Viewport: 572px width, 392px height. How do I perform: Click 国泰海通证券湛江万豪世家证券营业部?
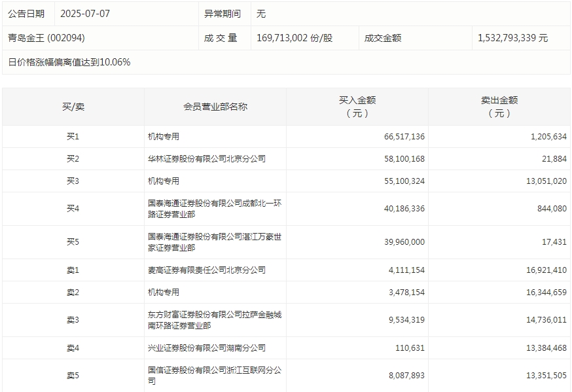(215, 242)
